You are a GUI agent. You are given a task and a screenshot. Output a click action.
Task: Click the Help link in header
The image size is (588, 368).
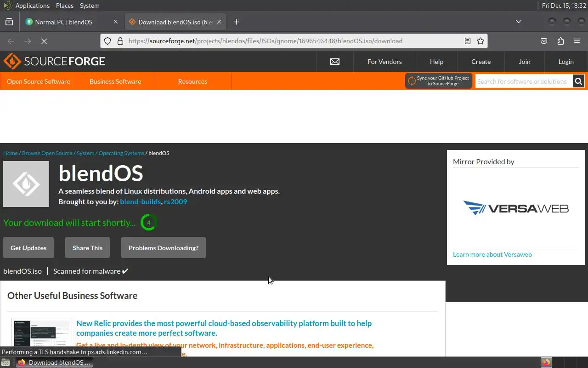click(x=436, y=62)
